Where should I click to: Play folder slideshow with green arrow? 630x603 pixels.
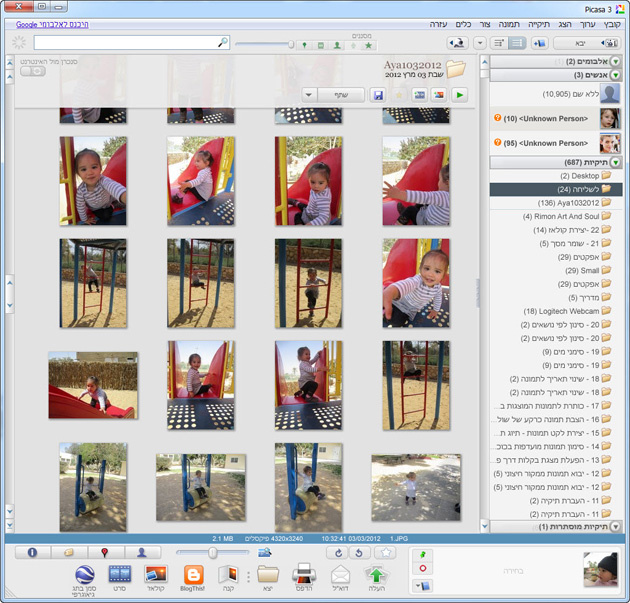coord(460,95)
